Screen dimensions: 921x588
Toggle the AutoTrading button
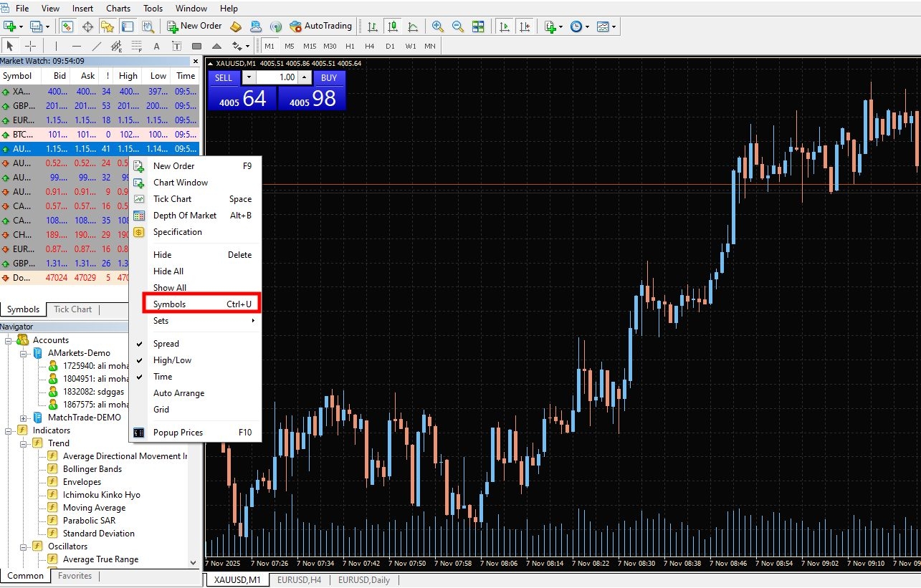pos(320,26)
